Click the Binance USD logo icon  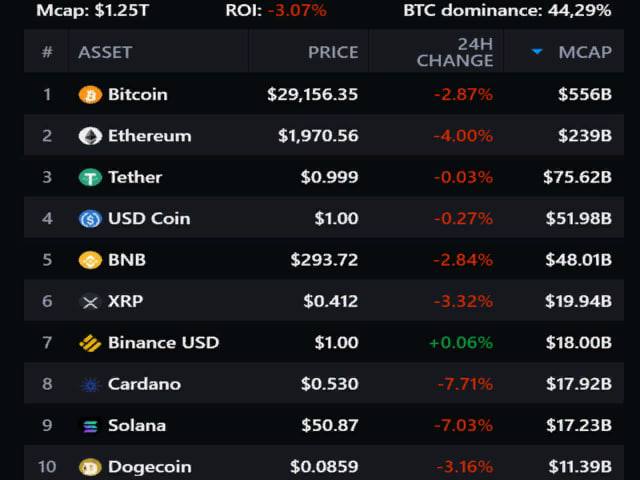click(90, 343)
